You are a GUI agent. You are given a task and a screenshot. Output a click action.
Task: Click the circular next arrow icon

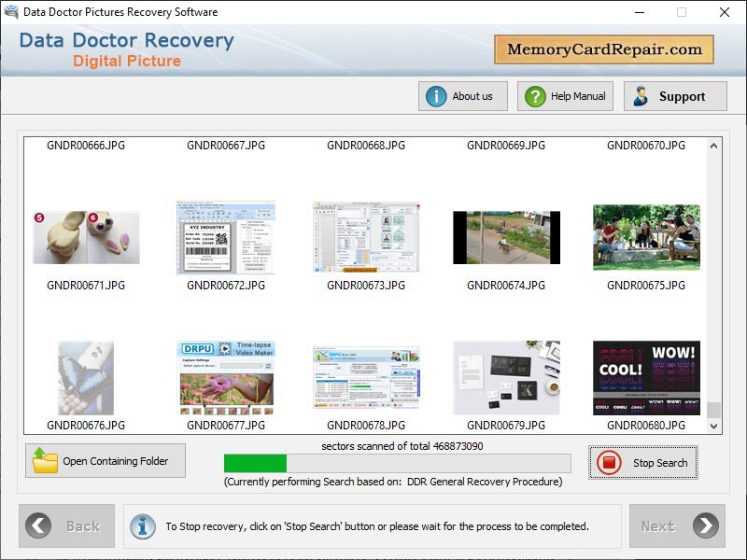(x=707, y=525)
